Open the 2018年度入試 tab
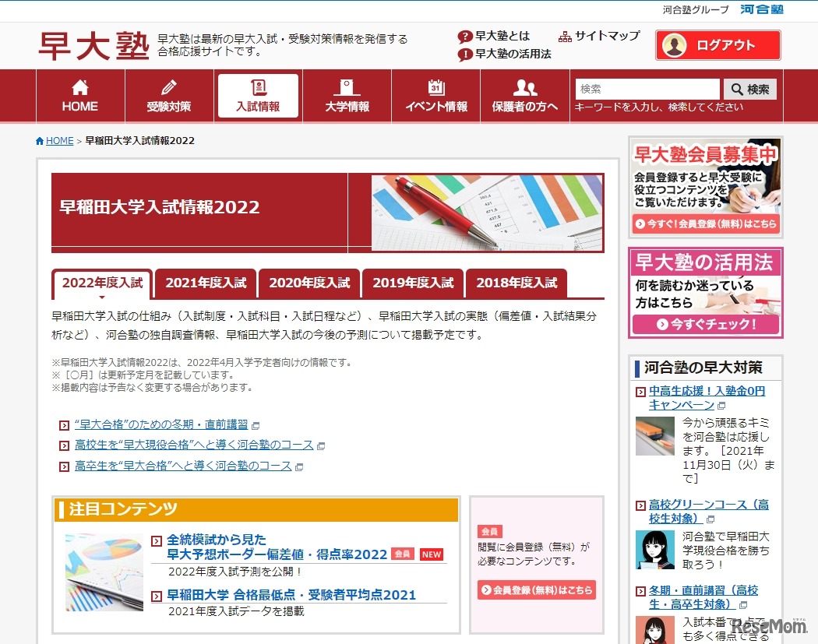The height and width of the screenshot is (644, 818). (517, 283)
